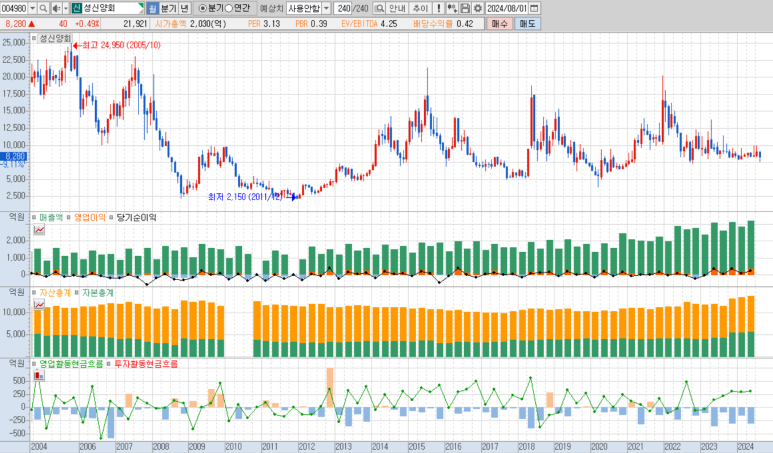Click the chart settings candles icon
Image resolution: width=773 pixels, height=453 pixels.
tap(452, 8)
